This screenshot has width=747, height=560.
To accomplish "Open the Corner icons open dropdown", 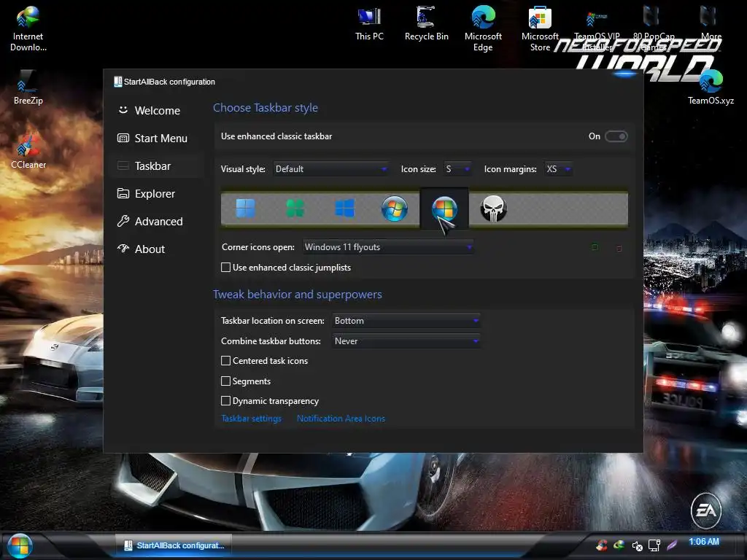I will click(388, 247).
